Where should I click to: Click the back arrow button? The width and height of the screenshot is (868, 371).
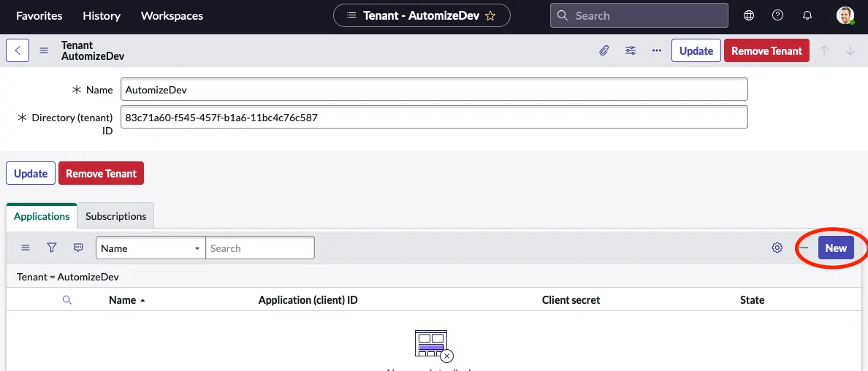[x=17, y=50]
